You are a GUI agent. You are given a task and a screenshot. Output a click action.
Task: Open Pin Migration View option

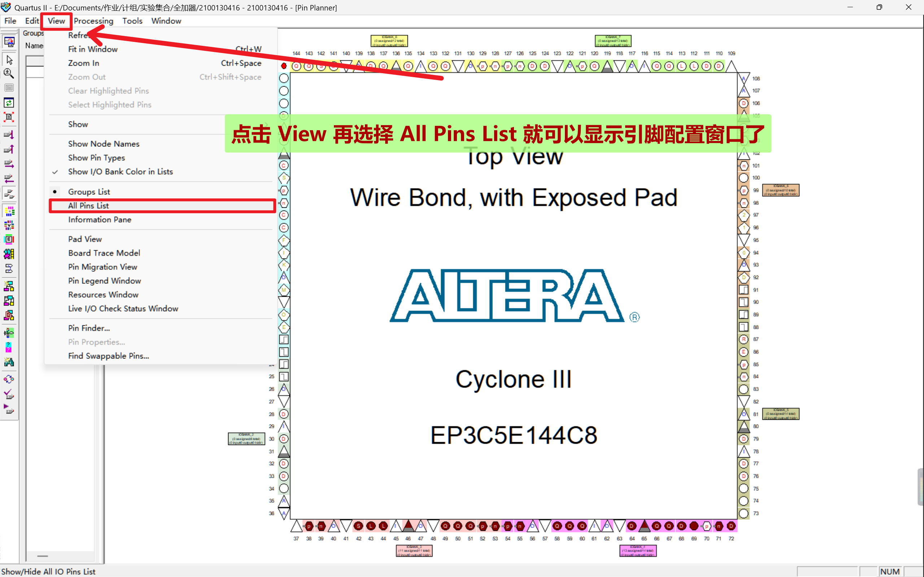103,267
